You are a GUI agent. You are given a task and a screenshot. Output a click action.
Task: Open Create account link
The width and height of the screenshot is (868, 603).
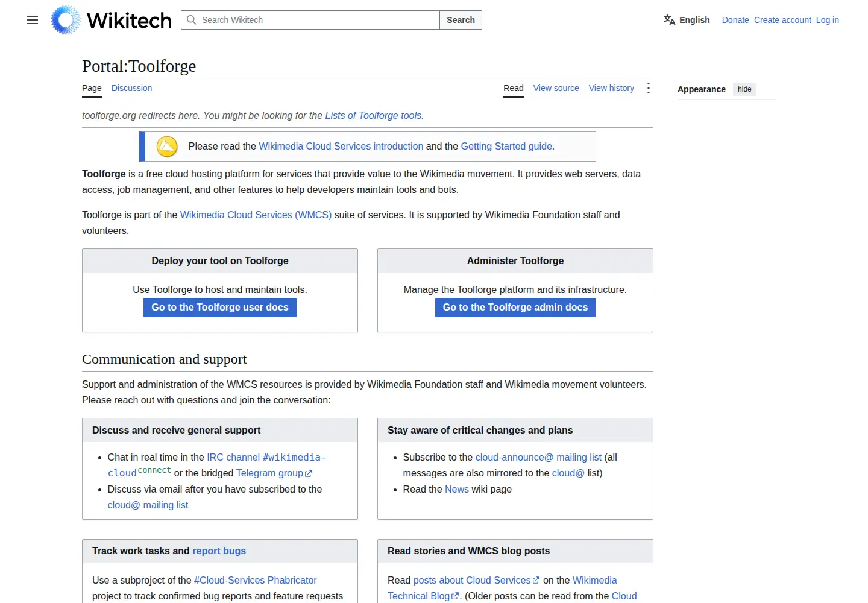coord(782,20)
